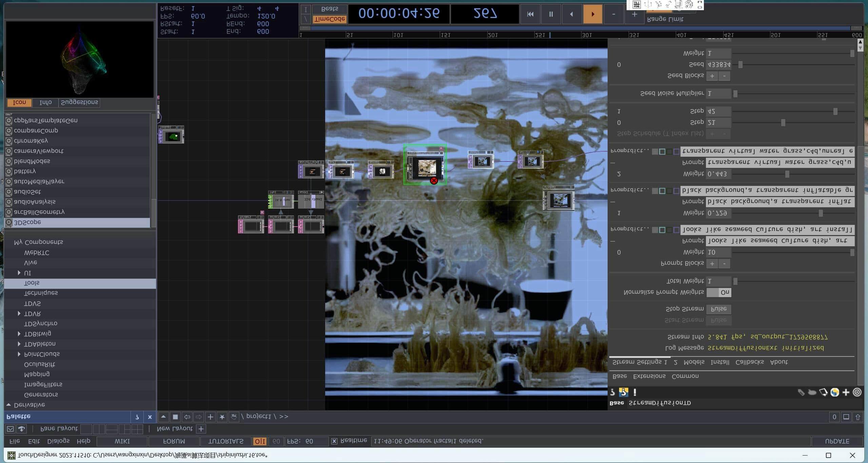
Task: Click the Python help icon in parameter panel
Action: 623,392
